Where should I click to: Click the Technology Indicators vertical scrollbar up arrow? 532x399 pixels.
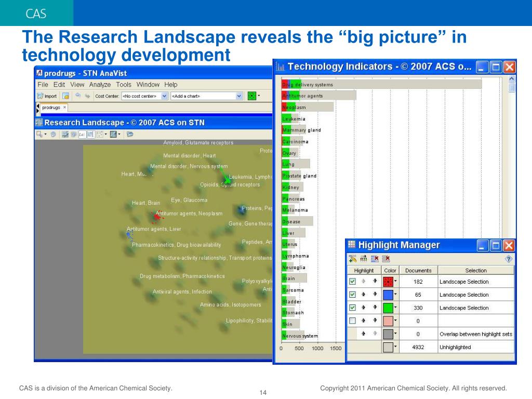(x=512, y=79)
